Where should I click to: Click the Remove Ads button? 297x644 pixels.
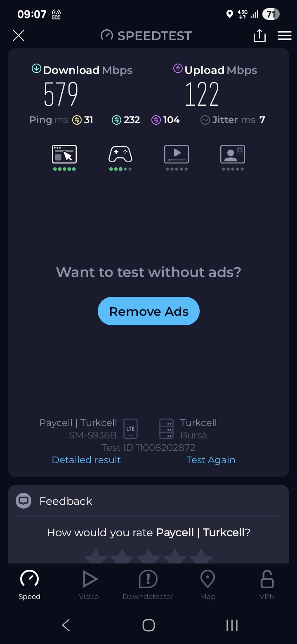(x=148, y=311)
